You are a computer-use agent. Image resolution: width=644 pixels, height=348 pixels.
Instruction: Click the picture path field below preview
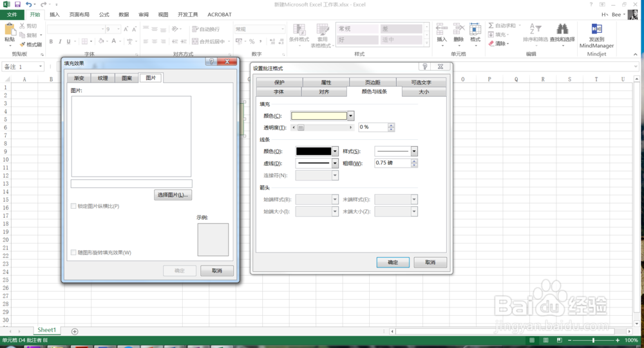tap(131, 183)
